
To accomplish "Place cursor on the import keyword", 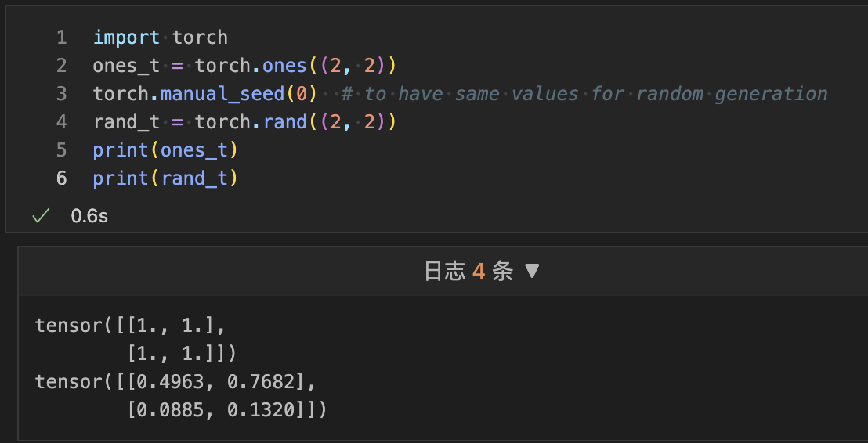I will (126, 38).
